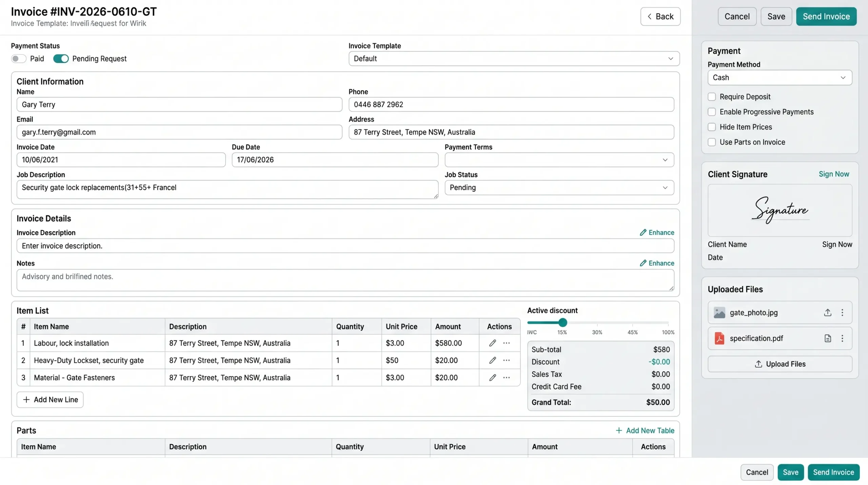Click the client Name field with Gary Terry

click(179, 105)
